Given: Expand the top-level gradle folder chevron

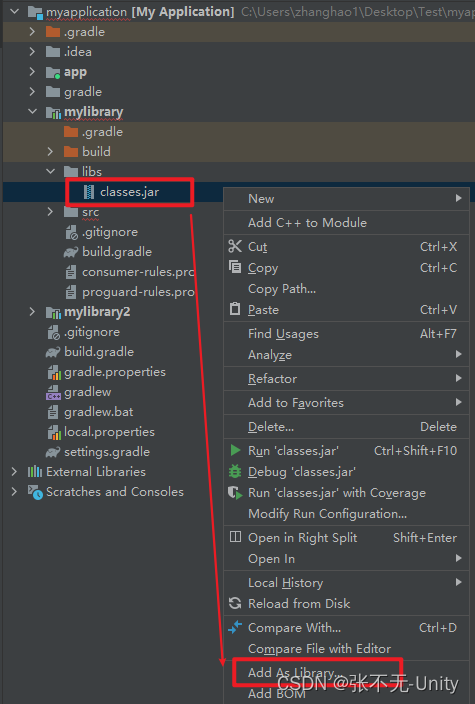Looking at the screenshot, I should [x=32, y=92].
